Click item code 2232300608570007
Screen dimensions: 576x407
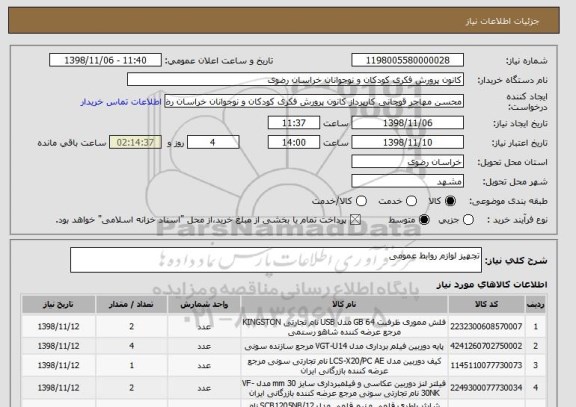click(486, 327)
